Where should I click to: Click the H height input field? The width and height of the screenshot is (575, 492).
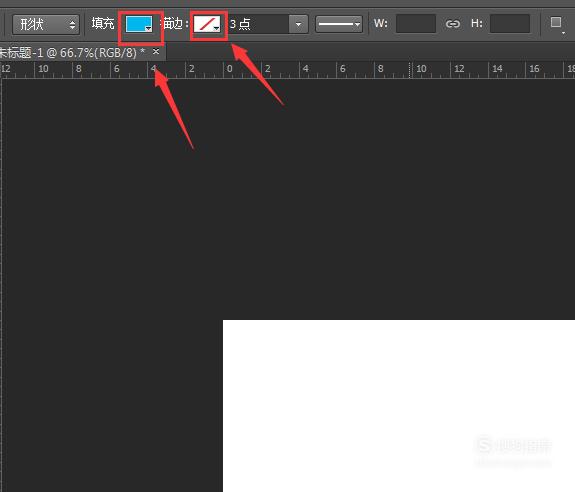(510, 24)
